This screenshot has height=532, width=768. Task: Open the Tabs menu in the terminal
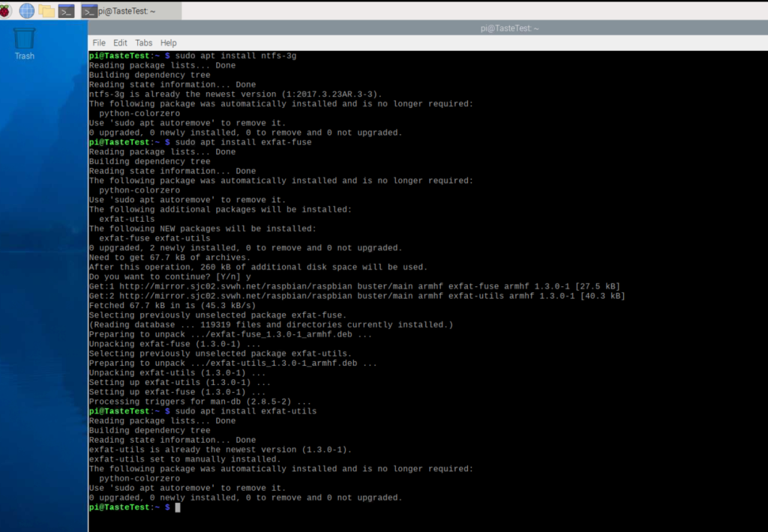(143, 43)
